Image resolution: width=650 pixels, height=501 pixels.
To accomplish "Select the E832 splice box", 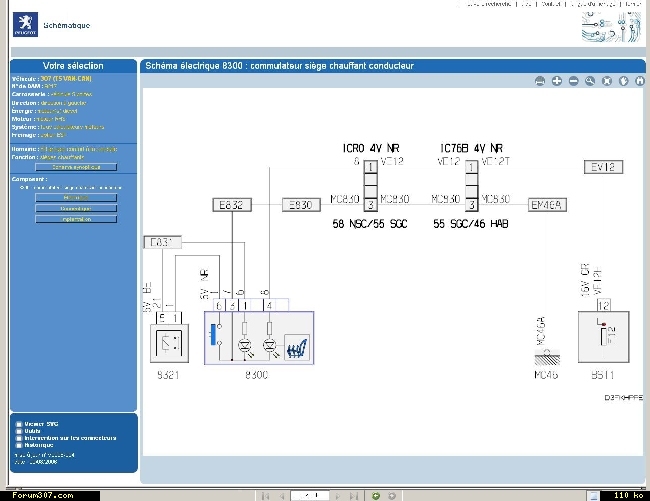I will (232, 205).
